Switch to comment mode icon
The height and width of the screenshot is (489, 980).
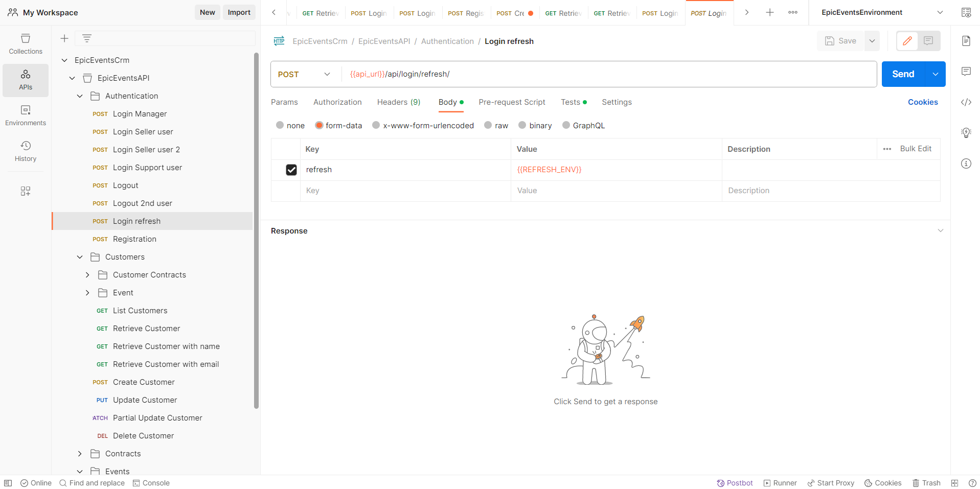click(928, 41)
